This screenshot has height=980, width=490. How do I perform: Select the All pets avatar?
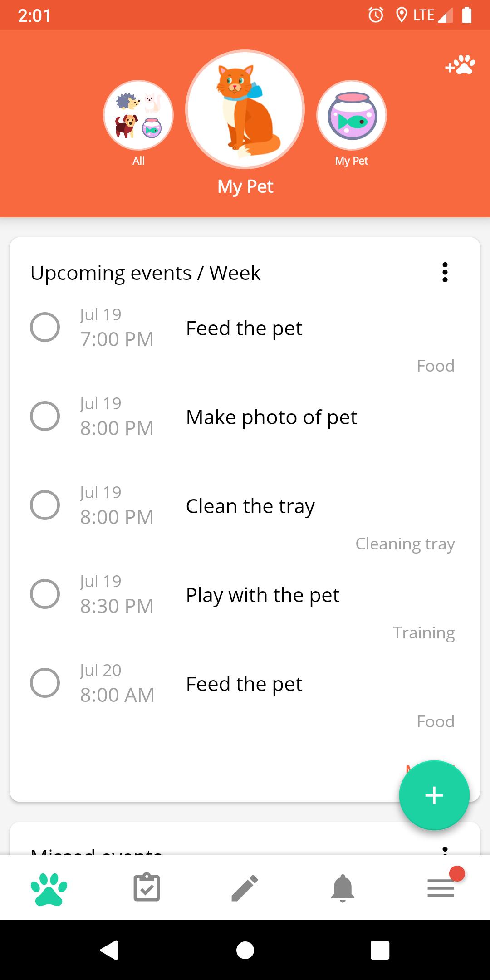click(x=138, y=115)
